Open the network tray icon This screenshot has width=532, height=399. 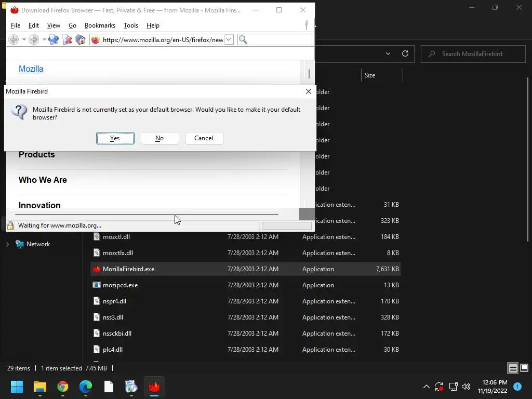(453, 387)
